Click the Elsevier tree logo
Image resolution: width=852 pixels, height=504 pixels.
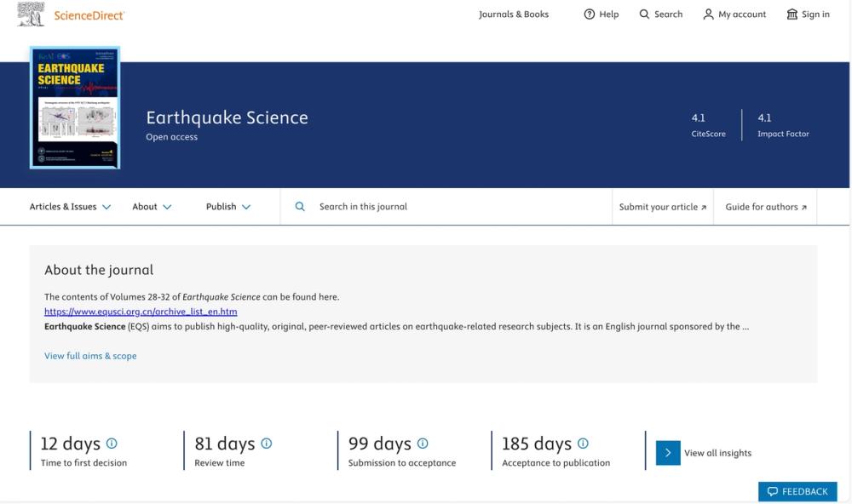pos(31,14)
